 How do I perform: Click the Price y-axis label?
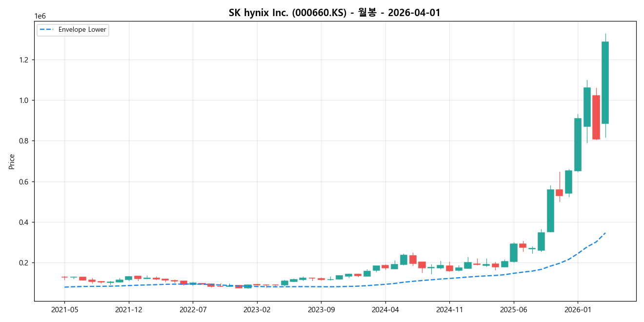[x=12, y=161]
